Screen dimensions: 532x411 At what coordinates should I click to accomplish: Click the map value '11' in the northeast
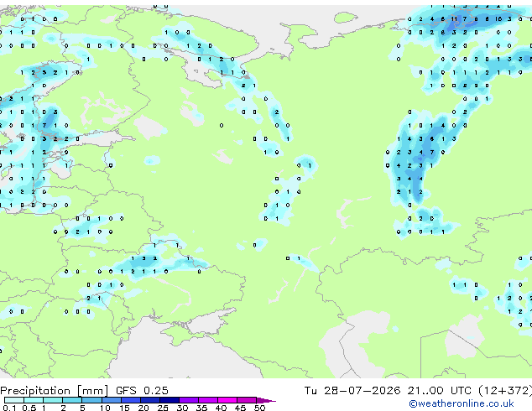click(x=454, y=19)
